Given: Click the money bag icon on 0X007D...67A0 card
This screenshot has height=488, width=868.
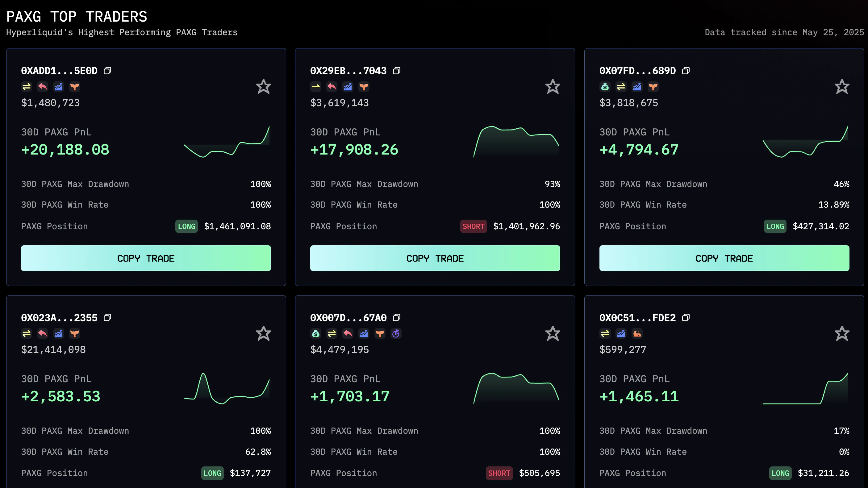Looking at the screenshot, I should coord(316,333).
